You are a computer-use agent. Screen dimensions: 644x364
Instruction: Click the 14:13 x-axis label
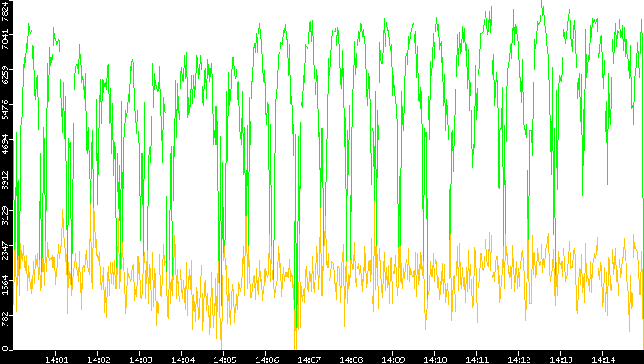tap(561, 360)
